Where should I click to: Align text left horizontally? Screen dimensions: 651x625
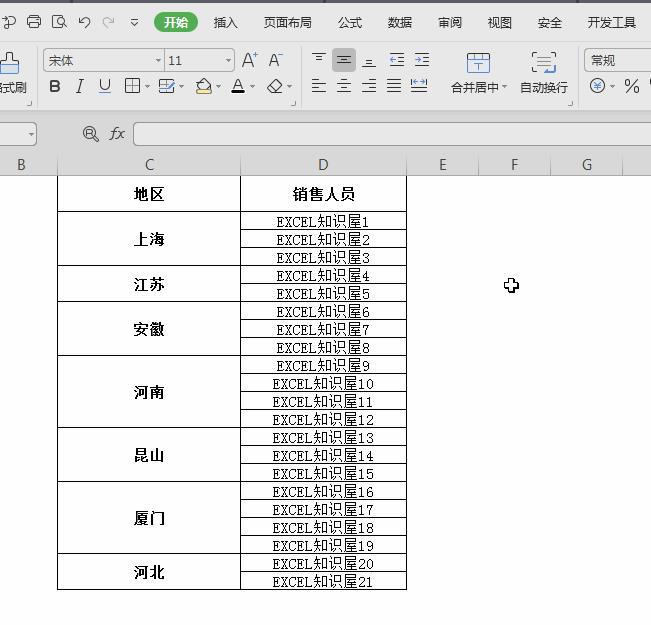[319, 86]
